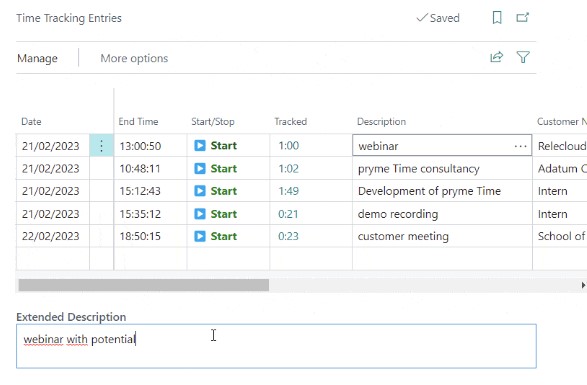
Task: Click the Tracked column header
Action: 291,122
